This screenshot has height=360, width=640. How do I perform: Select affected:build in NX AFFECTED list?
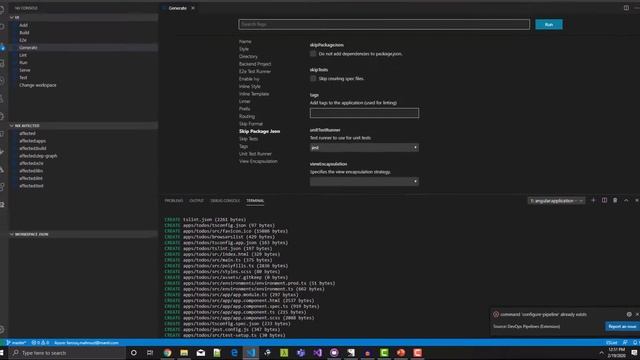(33, 149)
